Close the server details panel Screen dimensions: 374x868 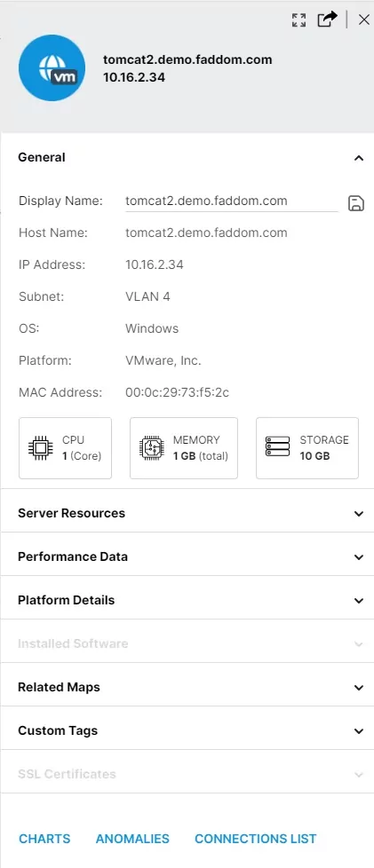[x=364, y=20]
